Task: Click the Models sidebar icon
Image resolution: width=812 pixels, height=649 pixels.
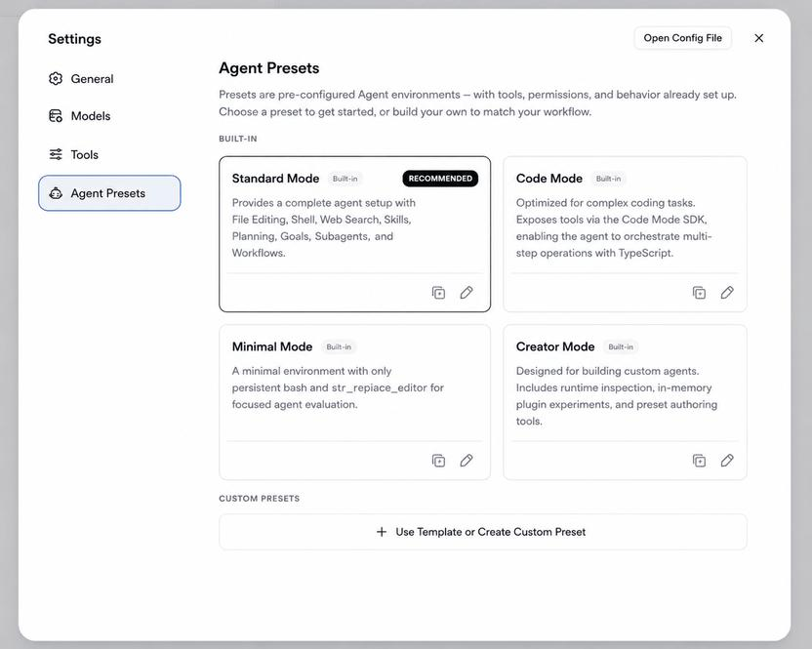Action: coord(56,116)
